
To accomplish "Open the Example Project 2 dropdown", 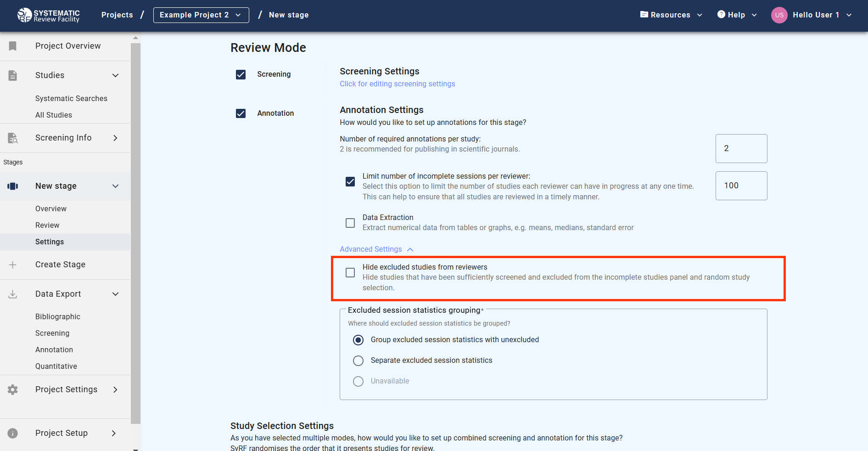I will pos(201,15).
